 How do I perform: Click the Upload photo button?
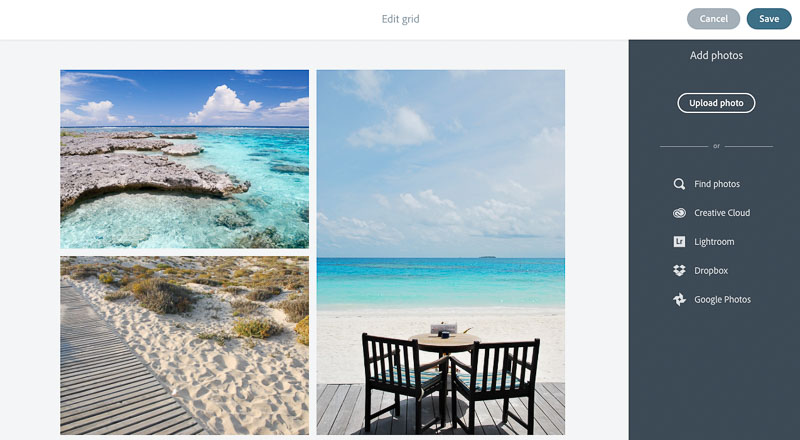(x=716, y=103)
